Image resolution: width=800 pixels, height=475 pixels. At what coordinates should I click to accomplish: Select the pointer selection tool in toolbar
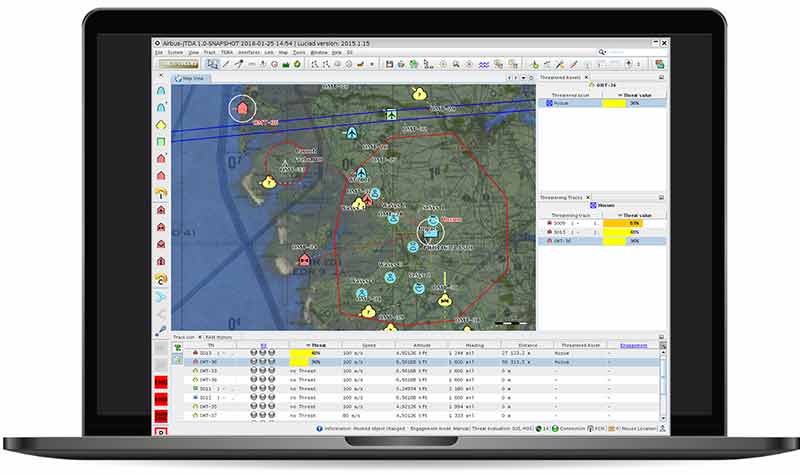click(x=212, y=64)
